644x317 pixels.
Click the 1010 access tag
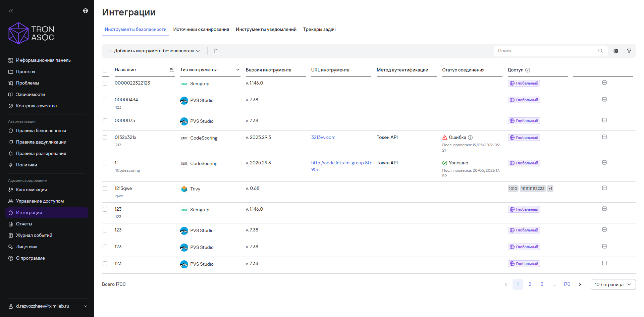[x=513, y=189]
